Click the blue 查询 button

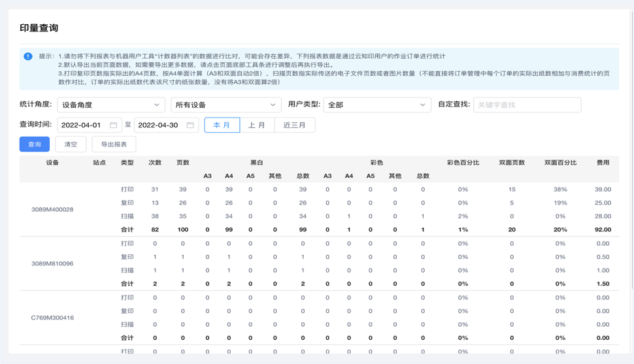point(34,144)
